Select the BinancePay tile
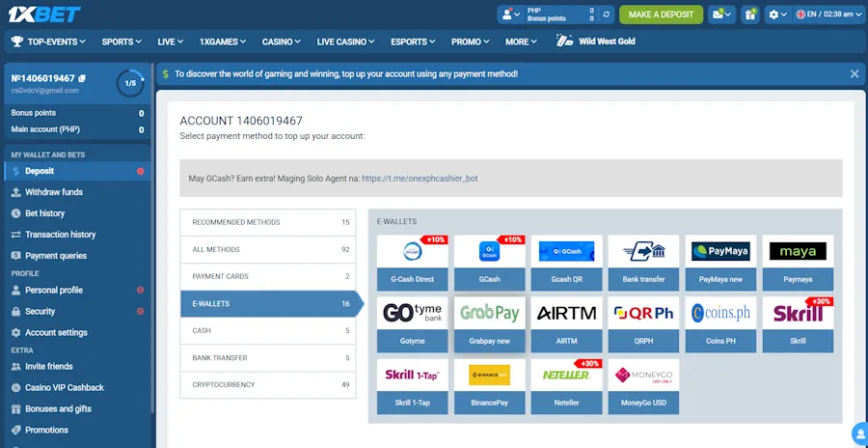The image size is (868, 448). click(x=489, y=386)
